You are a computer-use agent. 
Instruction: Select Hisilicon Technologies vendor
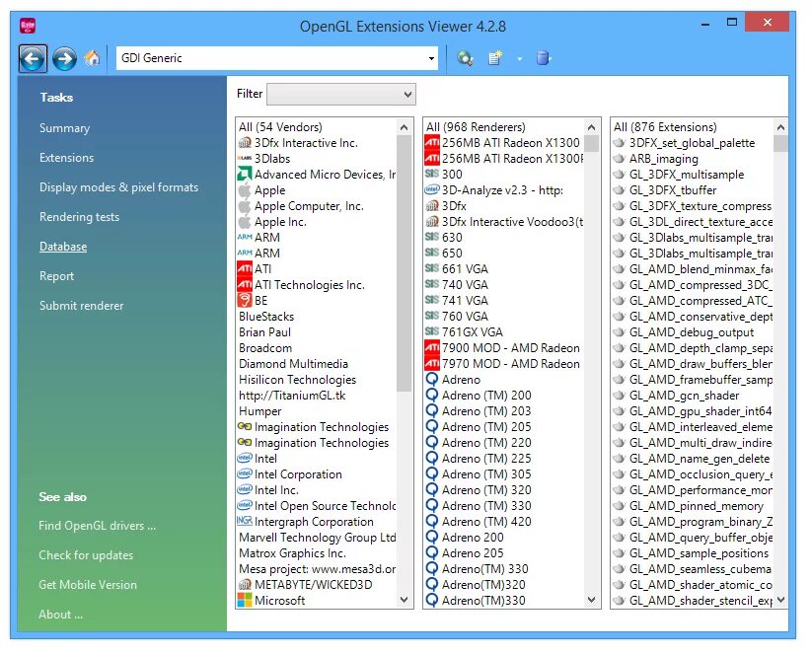click(x=297, y=380)
